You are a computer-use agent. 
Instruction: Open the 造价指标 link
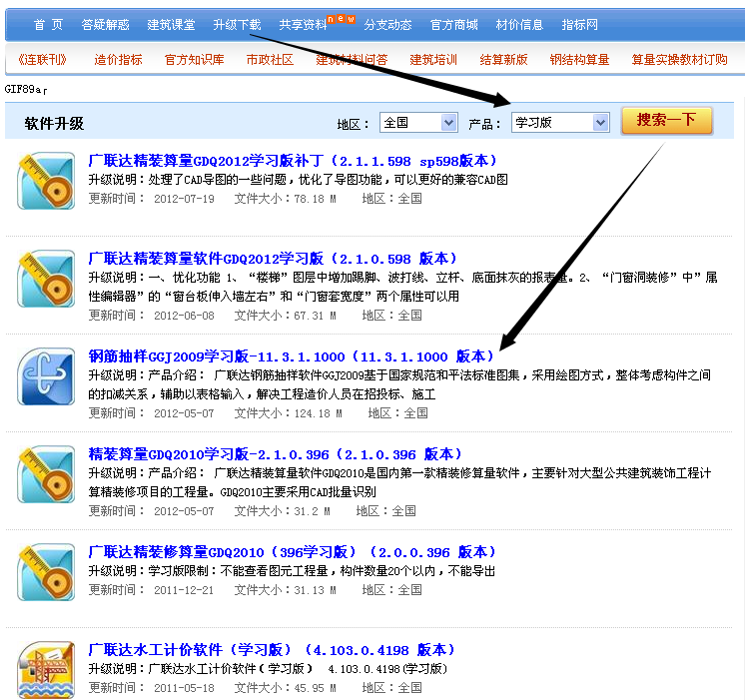[x=118, y=60]
